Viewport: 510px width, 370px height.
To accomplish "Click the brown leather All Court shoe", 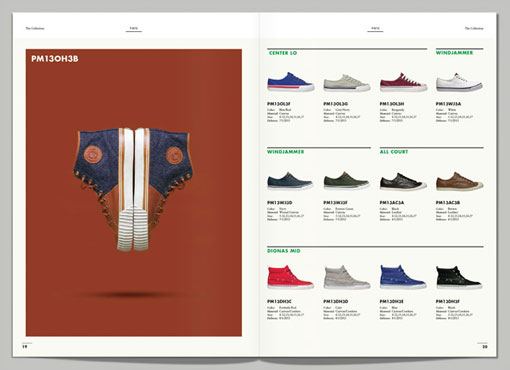I will [460, 181].
